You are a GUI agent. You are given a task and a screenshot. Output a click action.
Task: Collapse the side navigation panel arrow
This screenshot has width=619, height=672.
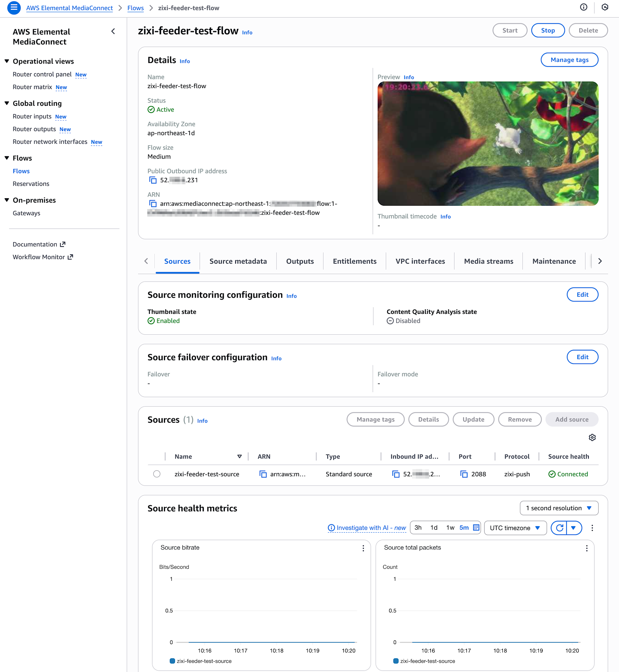113,31
